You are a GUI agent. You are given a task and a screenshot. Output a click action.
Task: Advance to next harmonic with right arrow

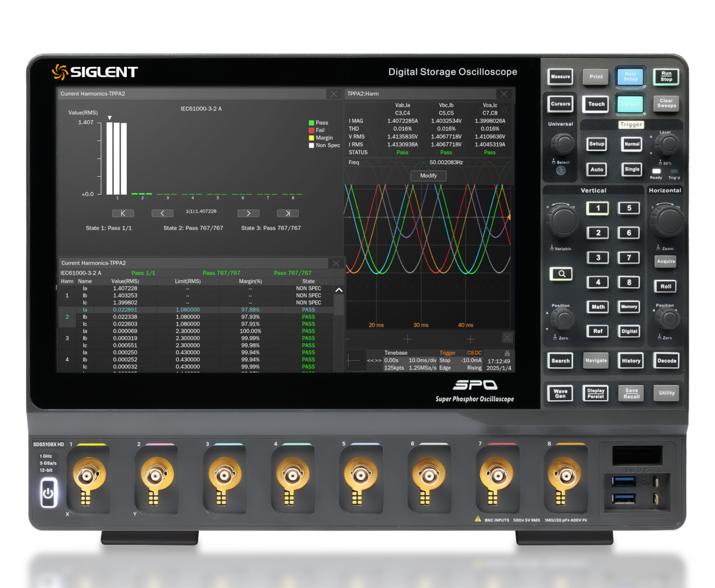pyautogui.click(x=249, y=213)
